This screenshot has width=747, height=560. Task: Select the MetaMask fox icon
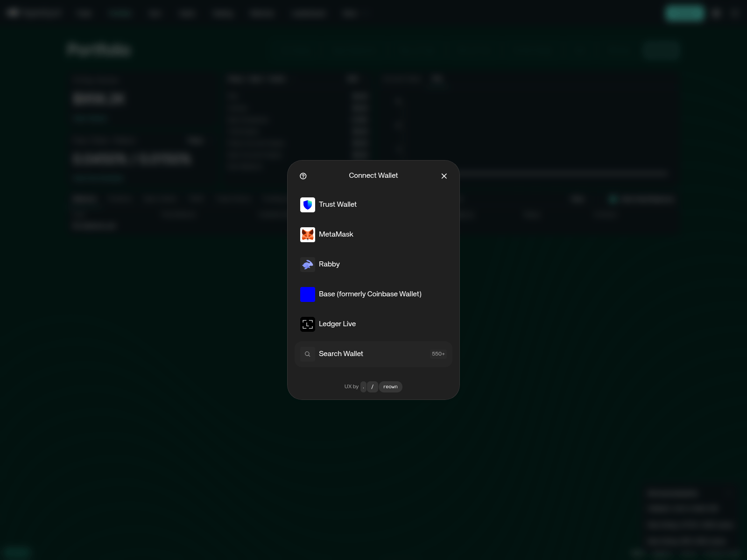(308, 235)
